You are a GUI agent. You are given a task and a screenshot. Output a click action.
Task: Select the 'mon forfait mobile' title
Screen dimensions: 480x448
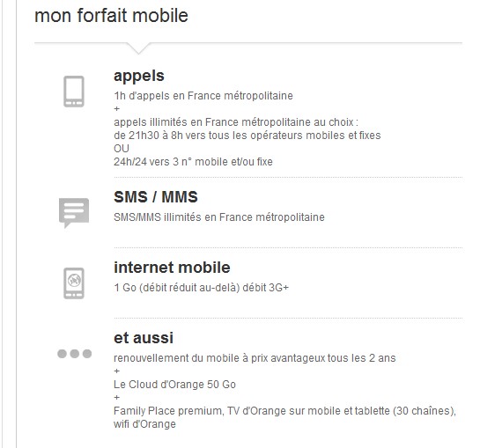pyautogui.click(x=111, y=15)
